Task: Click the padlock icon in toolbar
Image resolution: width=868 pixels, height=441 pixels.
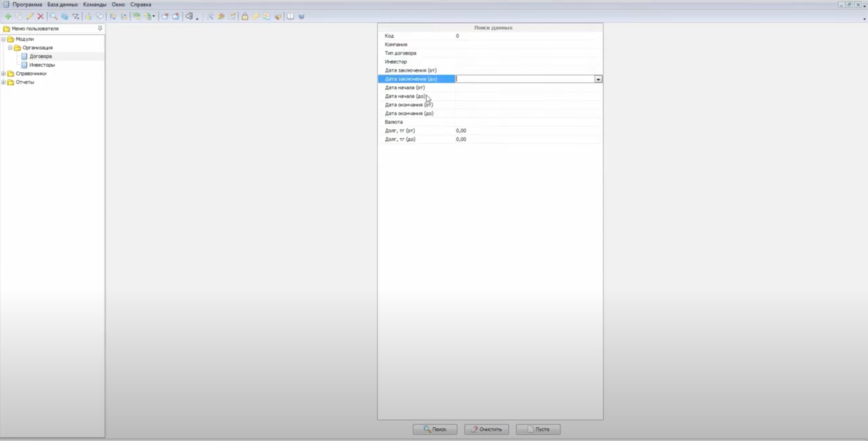Action: pos(245,16)
